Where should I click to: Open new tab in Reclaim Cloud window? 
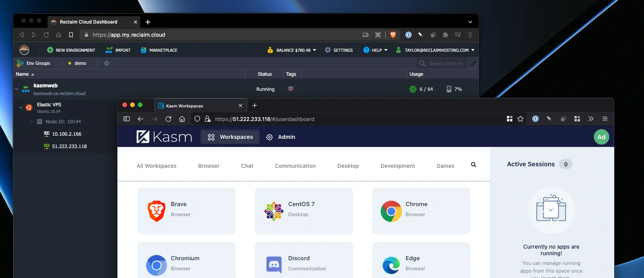point(148,22)
